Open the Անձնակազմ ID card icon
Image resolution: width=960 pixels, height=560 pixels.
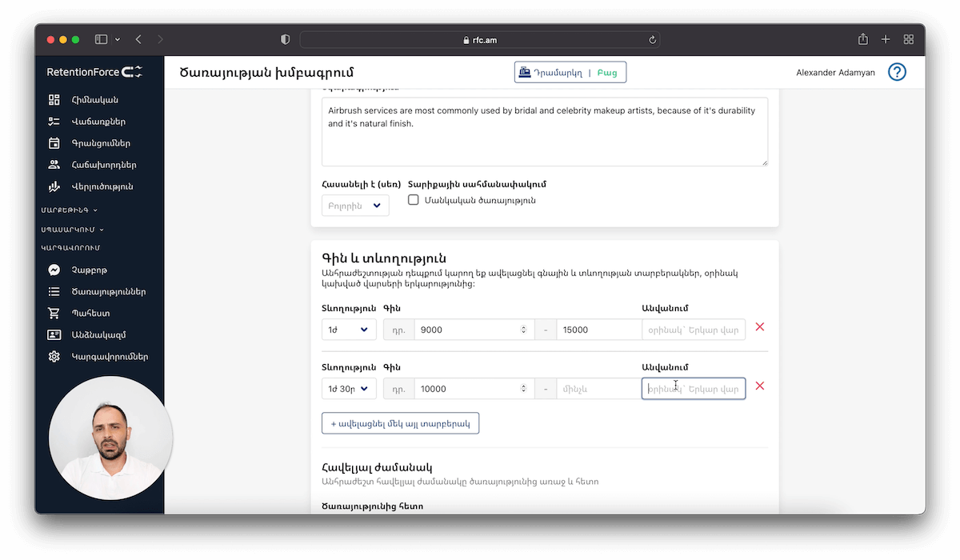pyautogui.click(x=54, y=335)
